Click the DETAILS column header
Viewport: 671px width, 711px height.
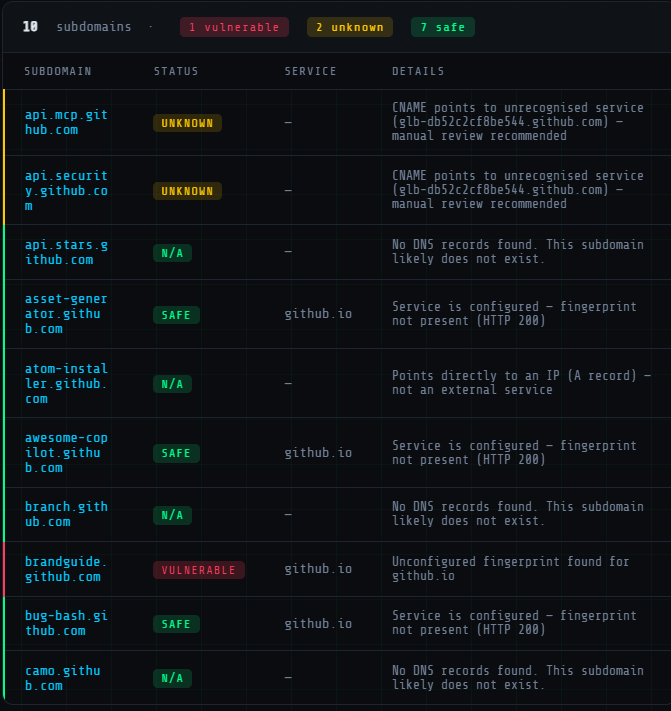[x=418, y=71]
